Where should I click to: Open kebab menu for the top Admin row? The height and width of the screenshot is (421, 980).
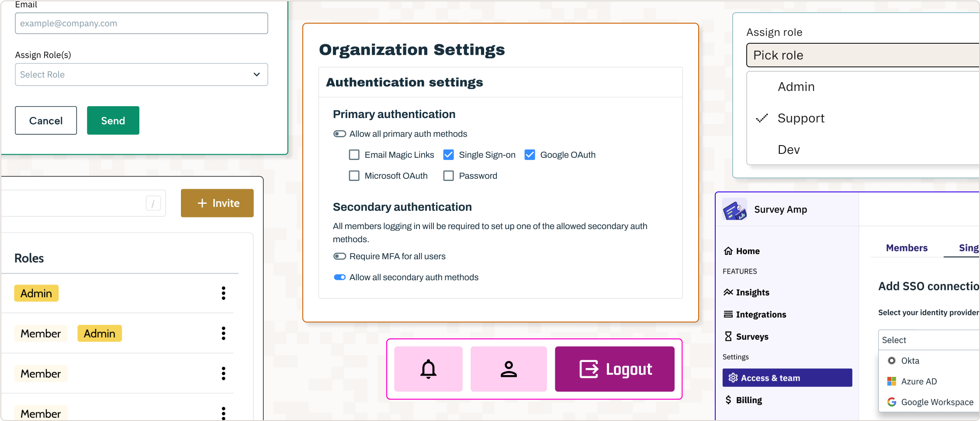[x=223, y=293]
